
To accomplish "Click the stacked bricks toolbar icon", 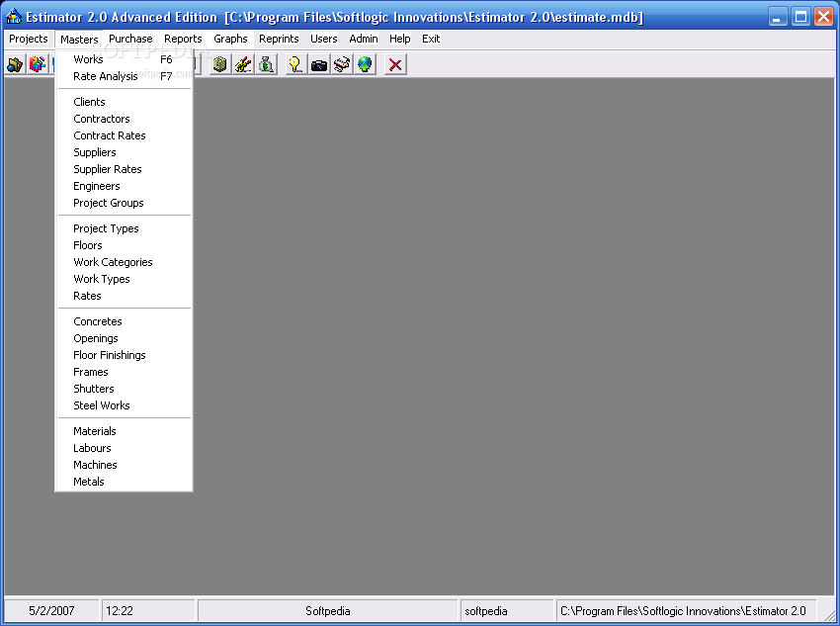I will pyautogui.click(x=219, y=64).
